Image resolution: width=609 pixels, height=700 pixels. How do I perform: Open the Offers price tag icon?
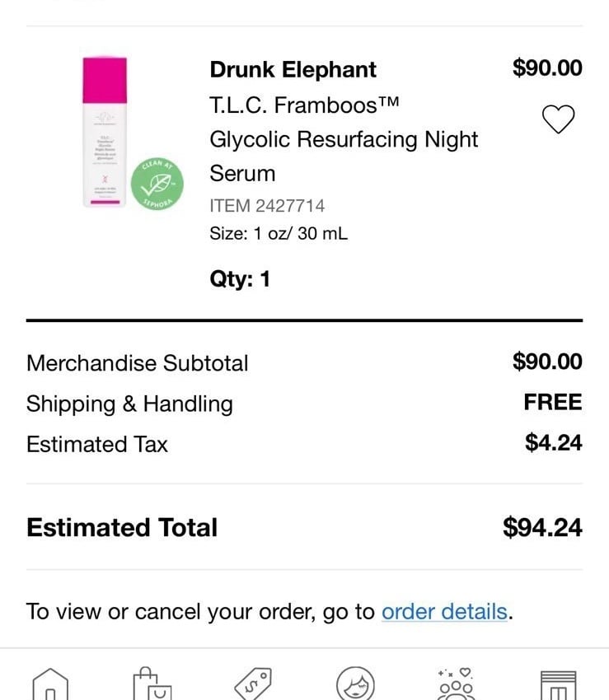[x=253, y=684]
